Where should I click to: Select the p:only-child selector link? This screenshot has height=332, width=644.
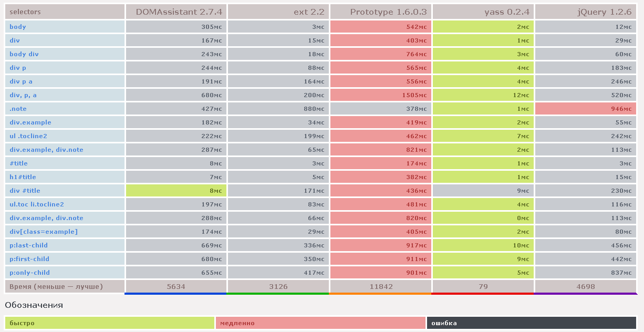(x=29, y=273)
